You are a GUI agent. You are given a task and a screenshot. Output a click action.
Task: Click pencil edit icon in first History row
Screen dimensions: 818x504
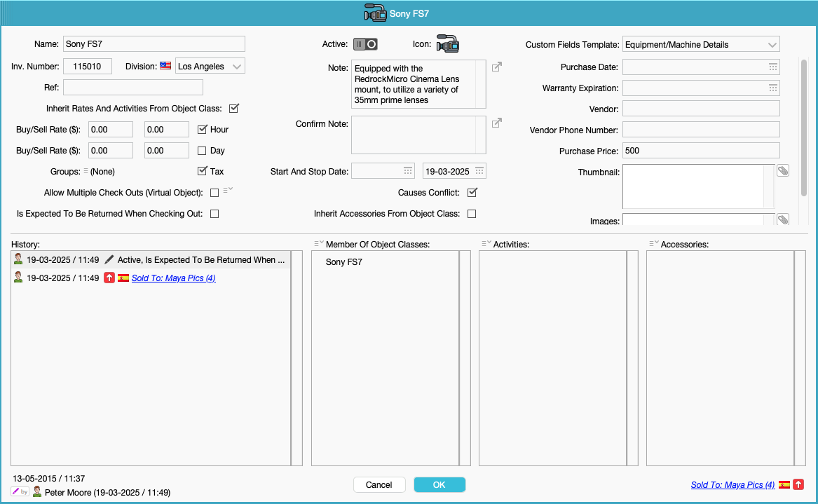point(109,259)
